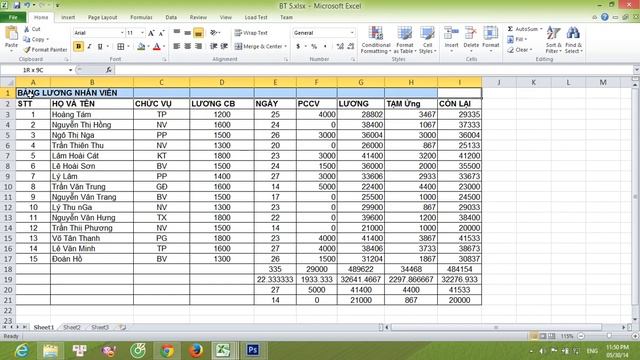Open fill color dropdown arrow
Viewport: 640px width, 360px height.
148,47
